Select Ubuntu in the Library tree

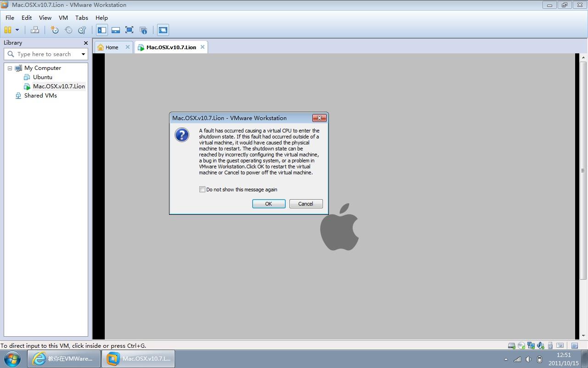click(43, 77)
